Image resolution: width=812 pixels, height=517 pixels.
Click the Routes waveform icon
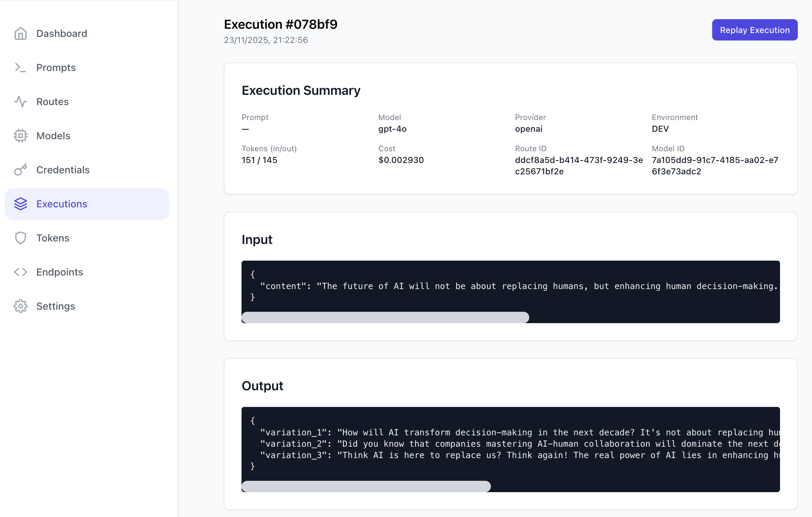tap(21, 102)
